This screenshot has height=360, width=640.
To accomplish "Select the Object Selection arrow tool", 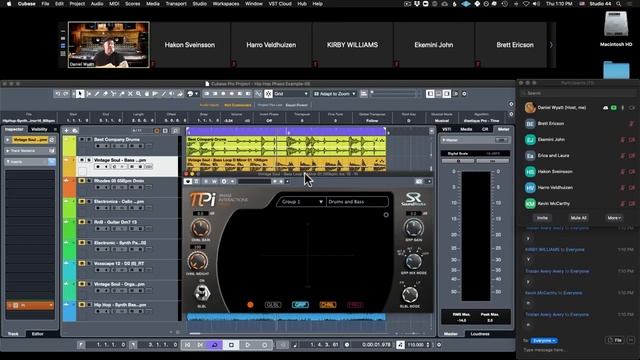I will (x=80, y=94).
